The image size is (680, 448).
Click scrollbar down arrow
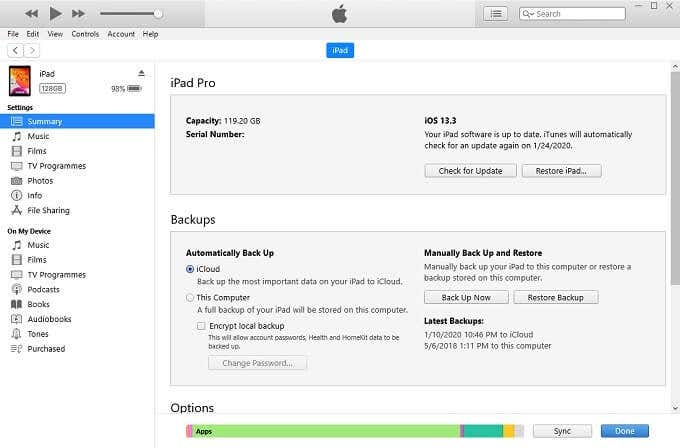(675, 408)
